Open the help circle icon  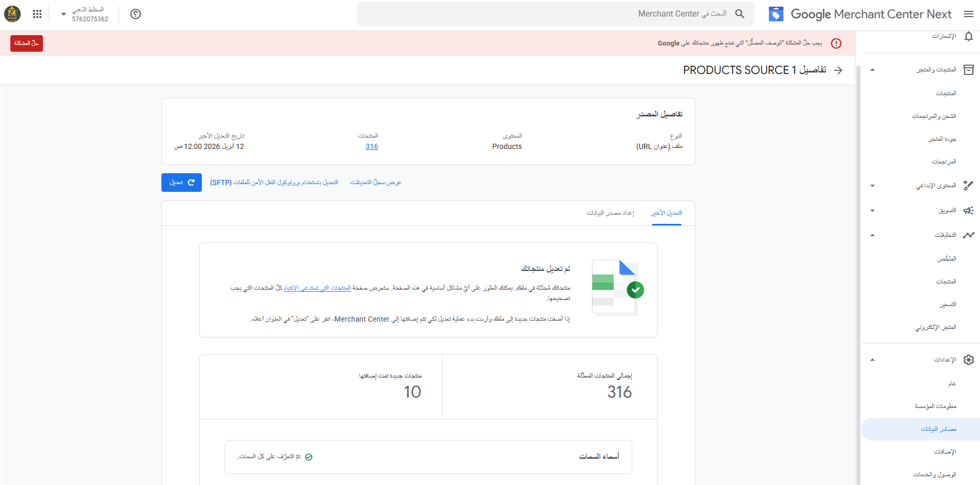[x=136, y=14]
